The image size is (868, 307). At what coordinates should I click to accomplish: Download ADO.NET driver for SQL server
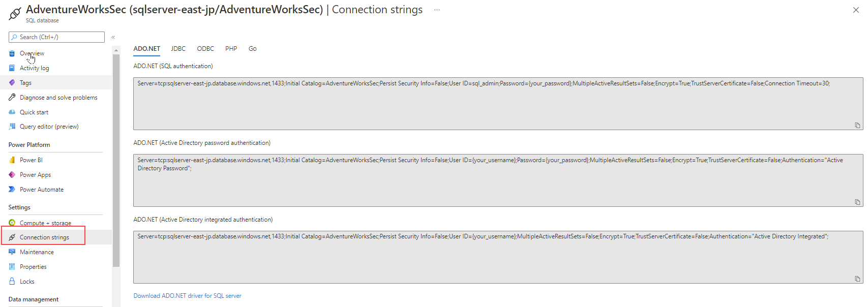pos(187,296)
